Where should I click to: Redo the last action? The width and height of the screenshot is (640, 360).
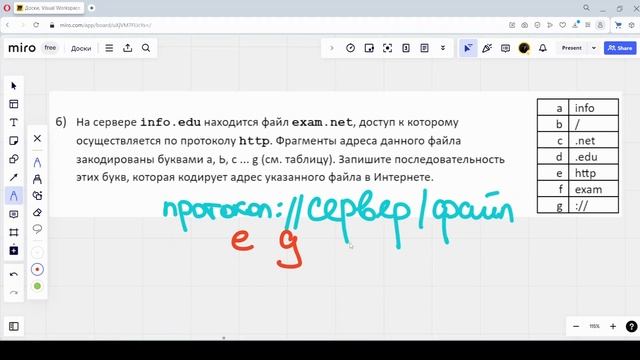(x=14, y=293)
